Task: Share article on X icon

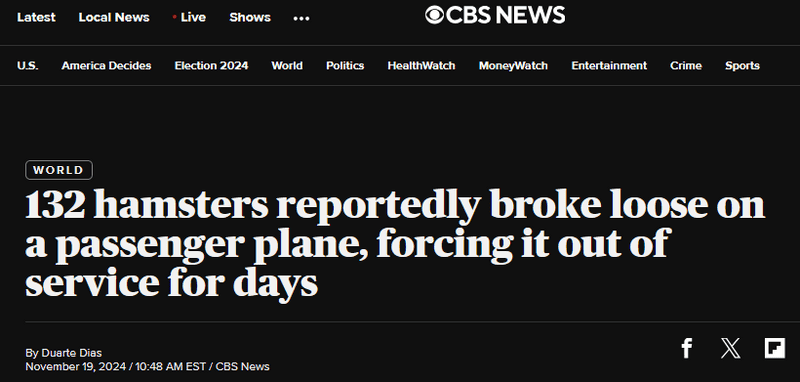Action: (731, 348)
